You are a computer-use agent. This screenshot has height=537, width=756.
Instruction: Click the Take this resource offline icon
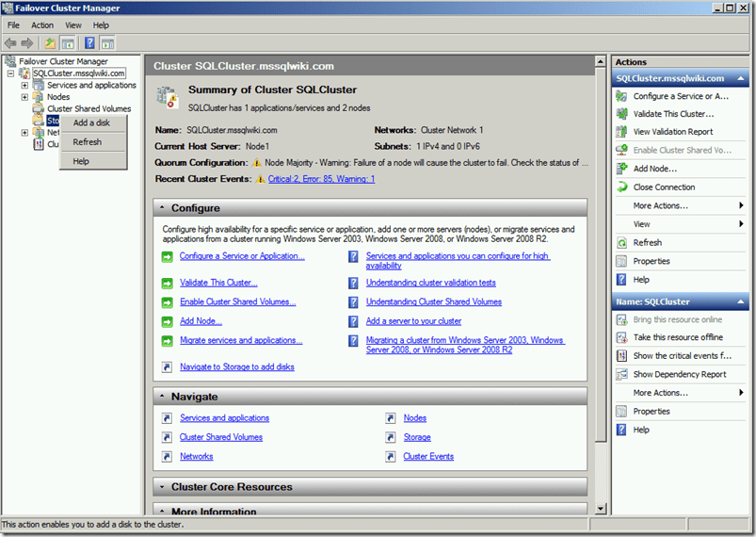point(621,337)
